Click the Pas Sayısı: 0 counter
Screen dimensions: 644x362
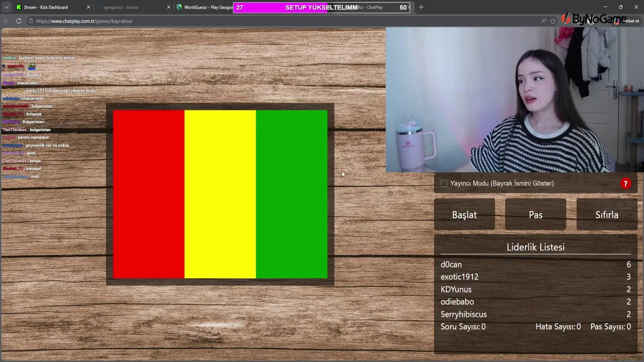[x=610, y=327]
